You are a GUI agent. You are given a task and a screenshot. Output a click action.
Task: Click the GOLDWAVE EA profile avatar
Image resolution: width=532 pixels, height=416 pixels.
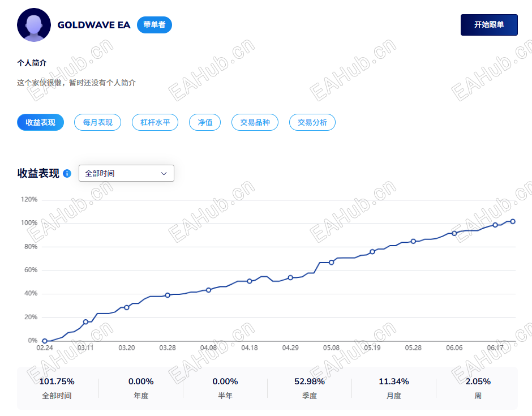point(34,25)
